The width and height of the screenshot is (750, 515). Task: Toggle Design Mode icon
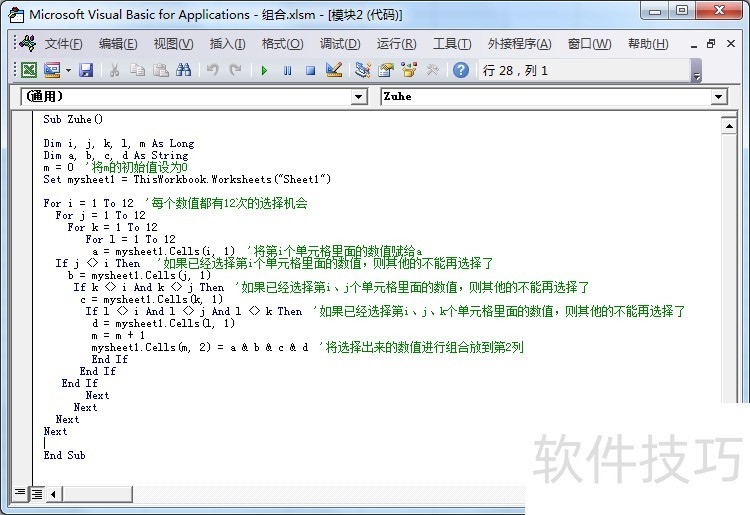(x=333, y=70)
